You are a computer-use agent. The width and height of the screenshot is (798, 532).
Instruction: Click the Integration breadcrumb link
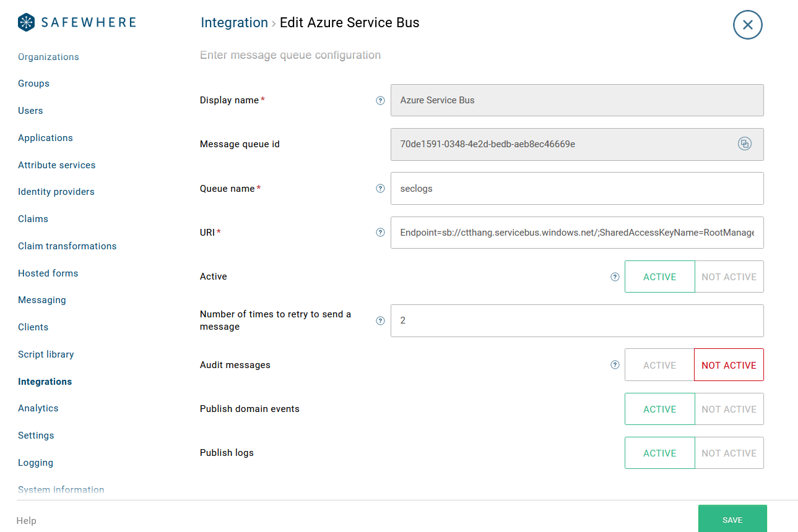(x=234, y=23)
